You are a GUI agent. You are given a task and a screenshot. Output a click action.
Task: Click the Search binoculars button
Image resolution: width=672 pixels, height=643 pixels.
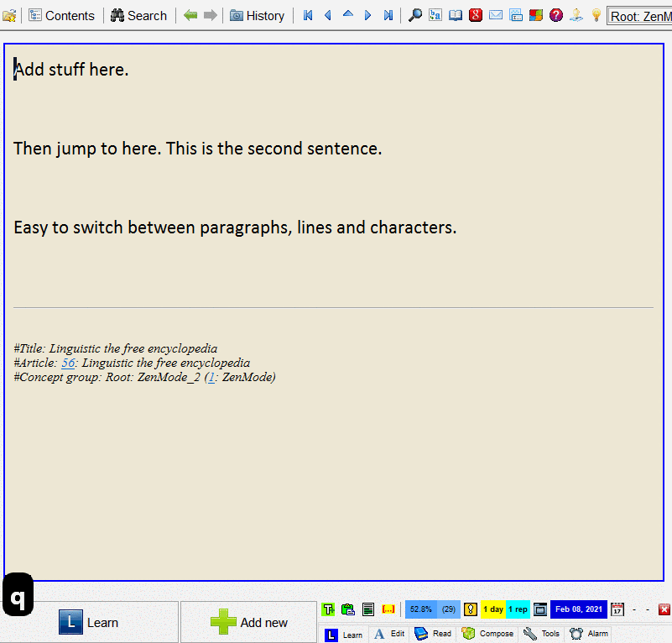point(138,15)
